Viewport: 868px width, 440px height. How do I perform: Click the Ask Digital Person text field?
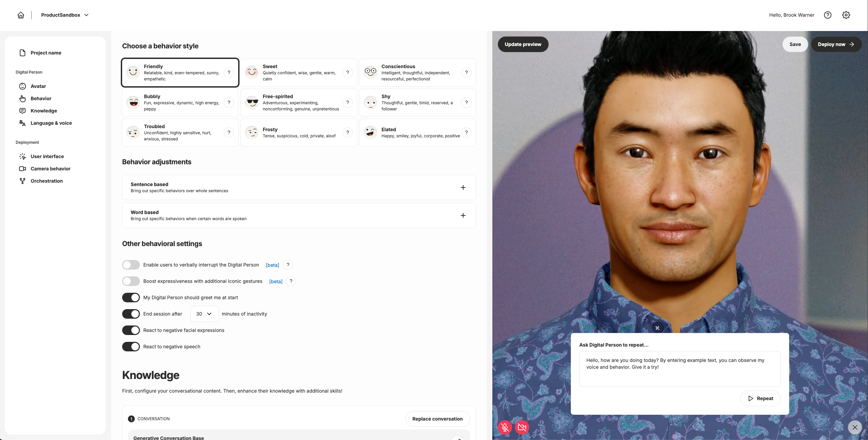[x=679, y=368]
